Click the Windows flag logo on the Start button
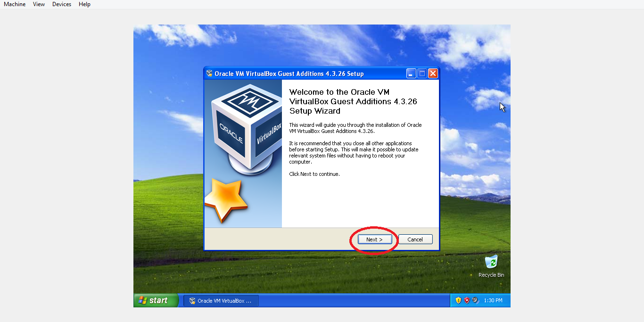Screen dimensions: 644x322 (x=142, y=300)
